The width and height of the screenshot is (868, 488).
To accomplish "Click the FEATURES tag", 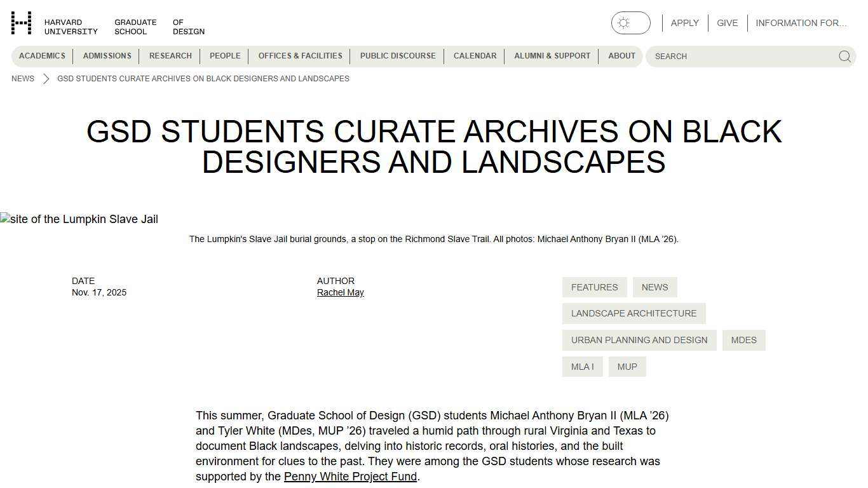I will click(594, 287).
